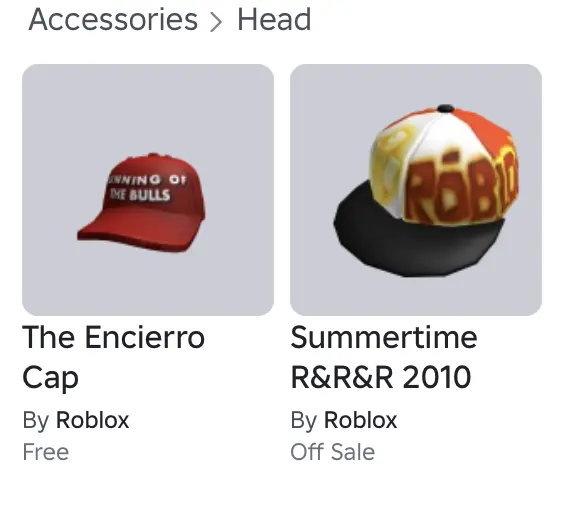The width and height of the screenshot is (570, 508).
Task: Open Roblox creator link under Encierro Cap
Action: pos(92,420)
